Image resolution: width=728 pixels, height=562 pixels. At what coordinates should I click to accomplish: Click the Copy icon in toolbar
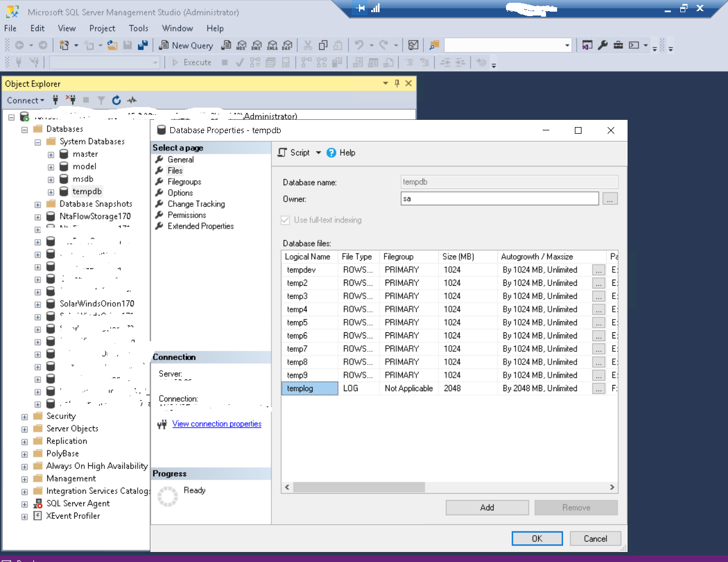(x=323, y=45)
